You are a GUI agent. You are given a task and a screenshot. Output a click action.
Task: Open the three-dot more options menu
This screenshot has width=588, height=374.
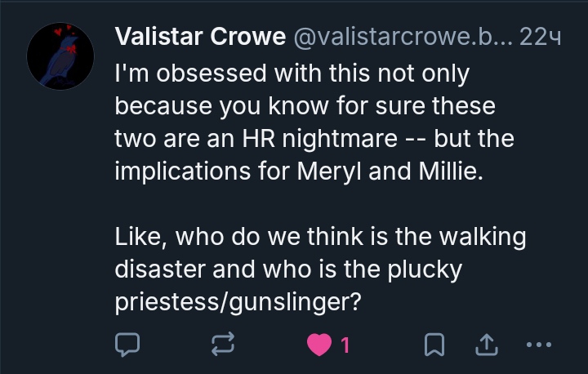[539, 345]
